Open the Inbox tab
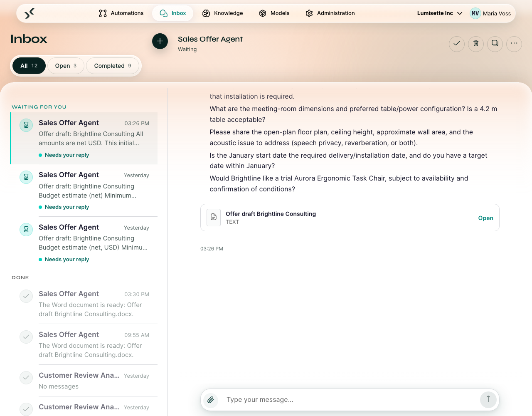Viewport: 532px width, 416px height. coord(172,13)
